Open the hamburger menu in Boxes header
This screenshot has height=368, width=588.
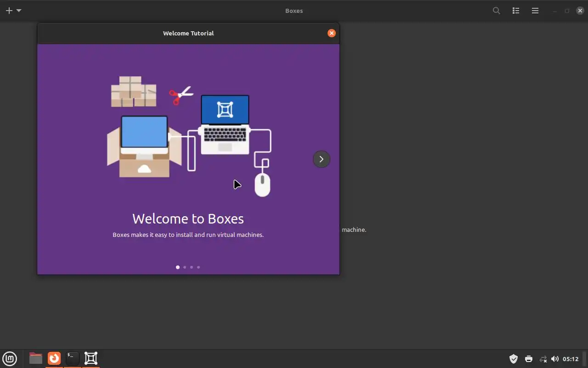coord(535,11)
